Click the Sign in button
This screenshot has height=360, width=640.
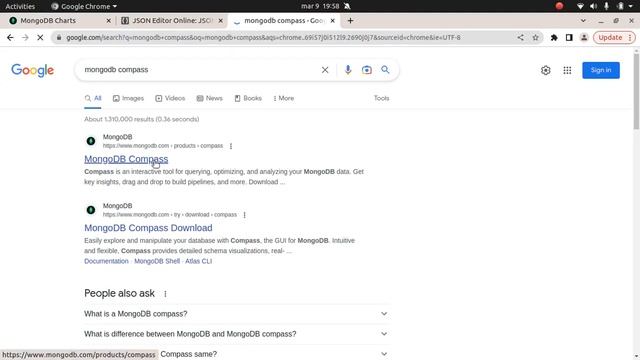click(601, 70)
